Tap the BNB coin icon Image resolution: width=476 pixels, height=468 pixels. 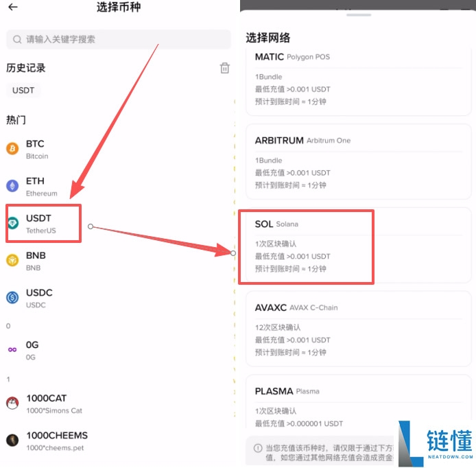12,260
